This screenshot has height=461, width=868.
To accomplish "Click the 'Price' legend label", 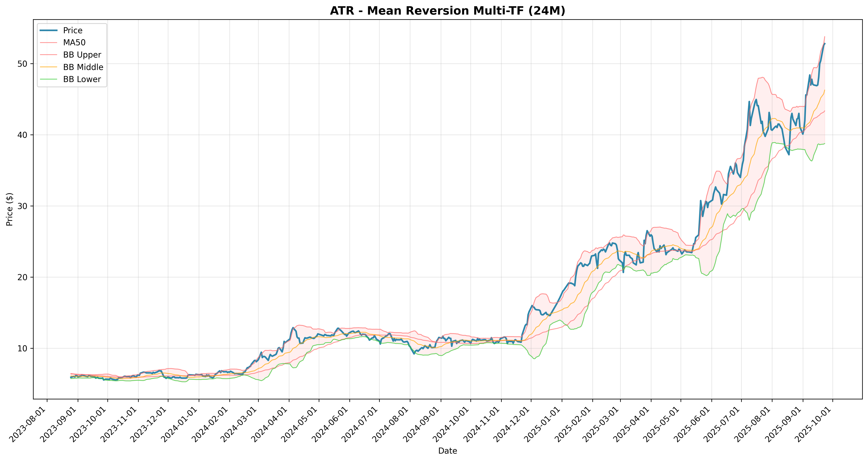I will (x=73, y=30).
